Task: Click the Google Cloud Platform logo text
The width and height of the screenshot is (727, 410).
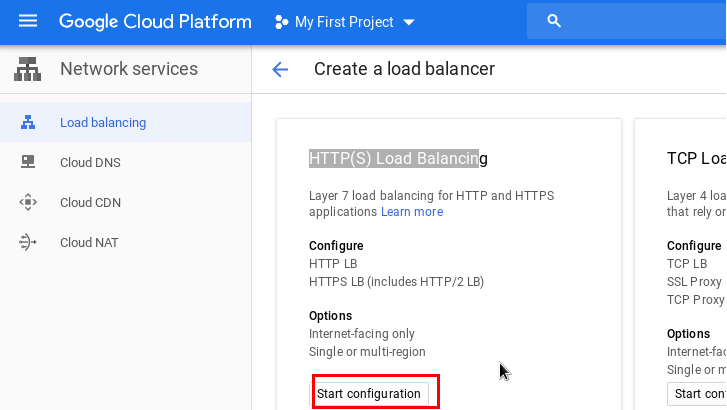Action: pos(155,22)
